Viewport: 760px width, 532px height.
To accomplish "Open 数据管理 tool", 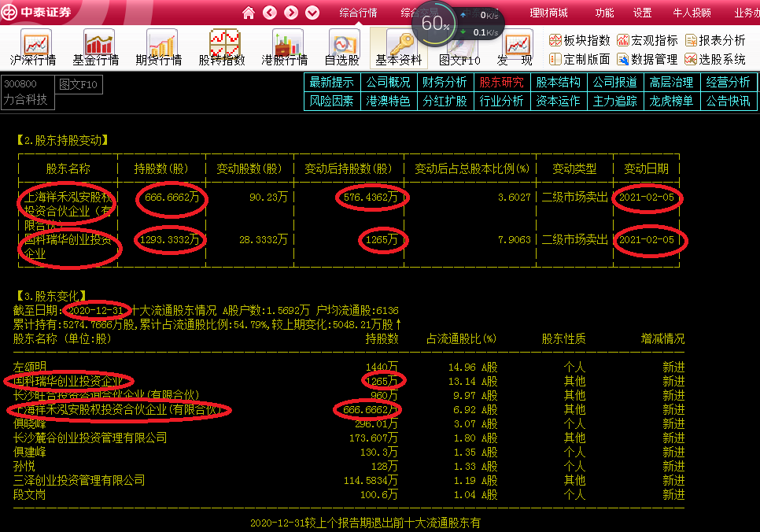I will tap(647, 59).
